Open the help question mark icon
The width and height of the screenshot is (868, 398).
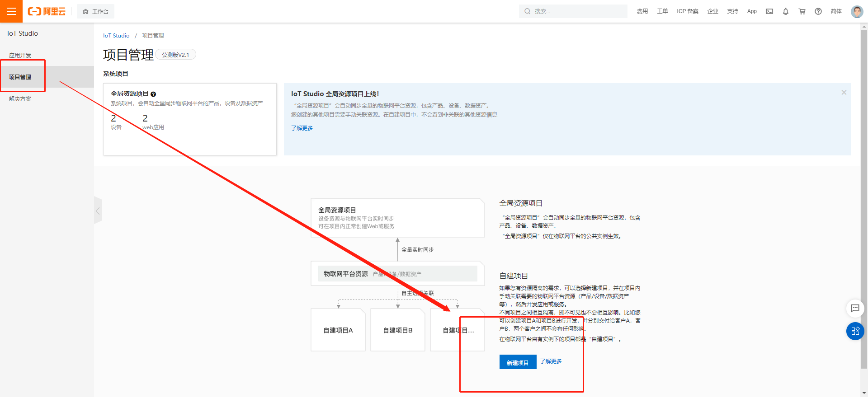818,11
